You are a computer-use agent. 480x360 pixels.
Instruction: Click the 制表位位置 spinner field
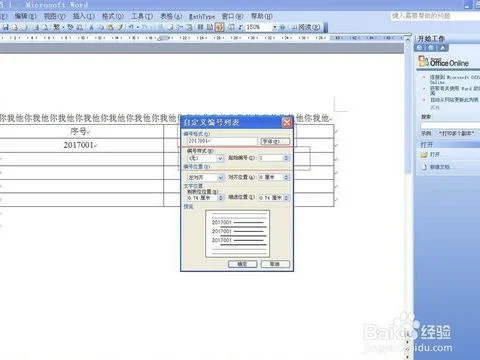point(205,198)
